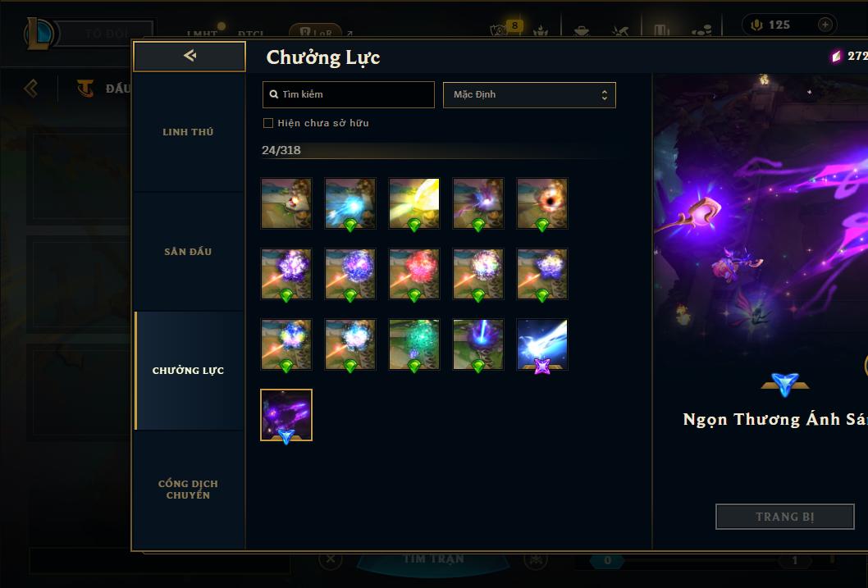Select the purple boom with blue triangle badge
This screenshot has width=868, height=588.
[x=286, y=415]
